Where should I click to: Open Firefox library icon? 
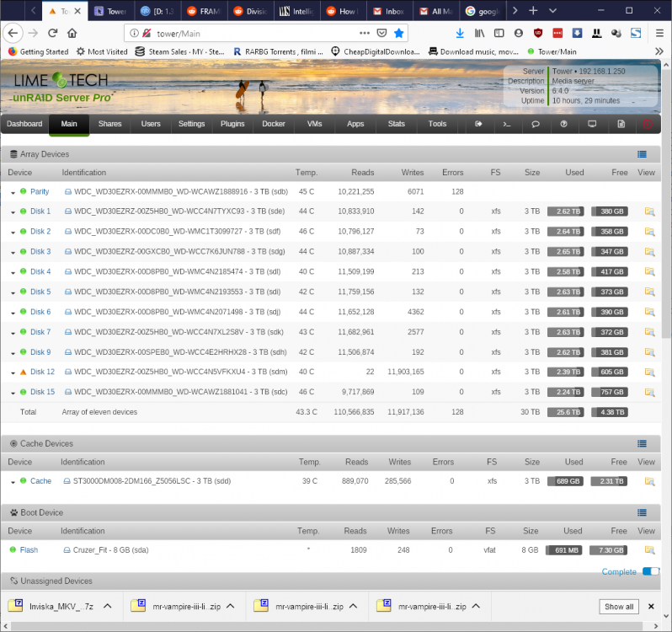(479, 33)
